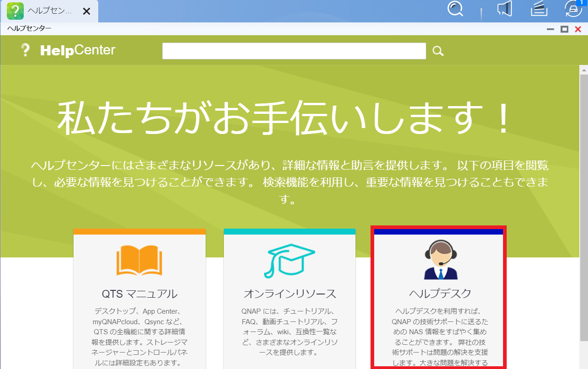Click the ヘルプデスク description text
This screenshot has height=369, width=588.
click(440, 337)
